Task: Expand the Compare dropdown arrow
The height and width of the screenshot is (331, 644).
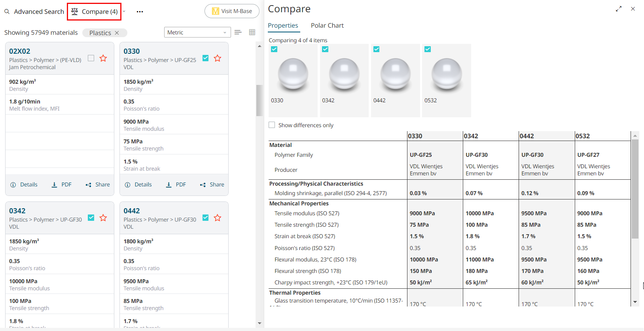Action: 124,11
